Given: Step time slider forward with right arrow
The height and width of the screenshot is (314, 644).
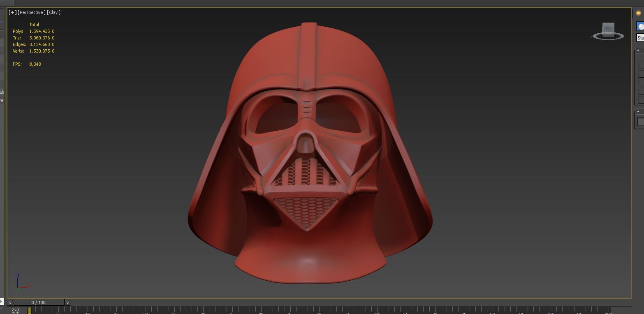Looking at the screenshot, I should pos(68,302).
